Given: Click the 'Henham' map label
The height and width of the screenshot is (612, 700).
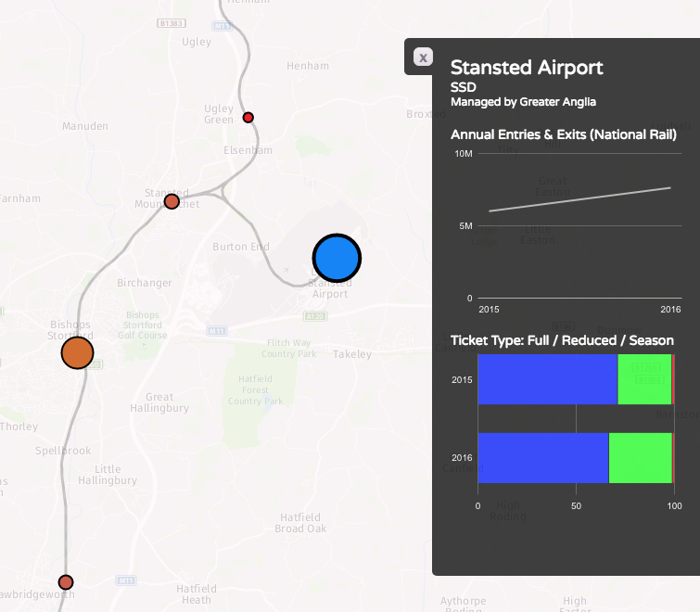Looking at the screenshot, I should (x=308, y=66).
